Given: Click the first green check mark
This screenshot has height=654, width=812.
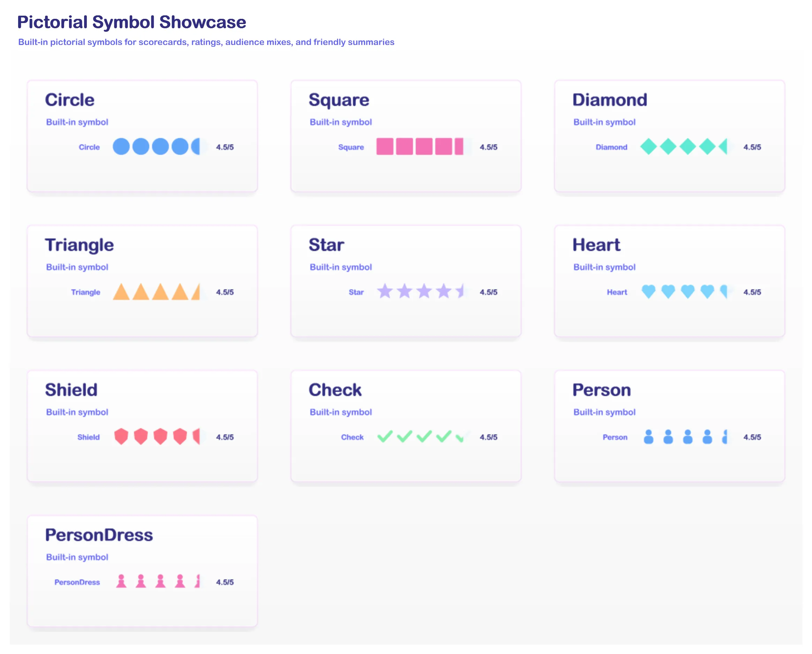Looking at the screenshot, I should pos(384,436).
